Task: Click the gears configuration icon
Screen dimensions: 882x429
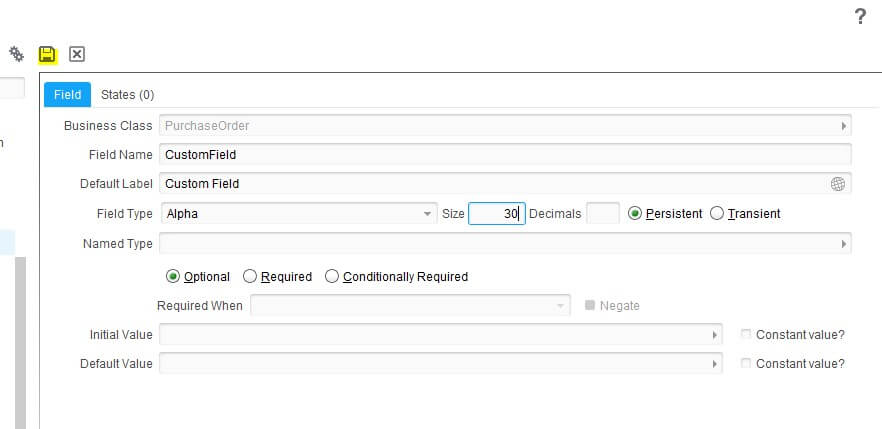Action: tap(16, 54)
